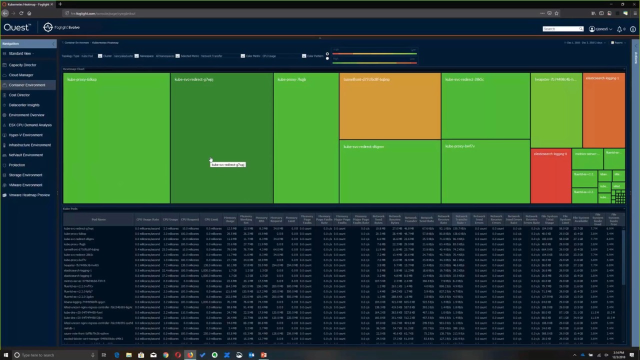Open the user account dropdown
Image resolution: width=640 pixels, height=360 pixels.
[600, 29]
